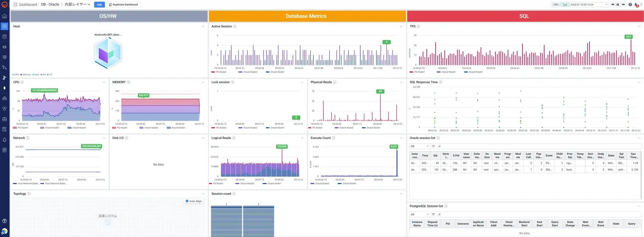The image size is (644, 237).
Task: Open the help question mark icon at top
Action: click(x=630, y=5)
